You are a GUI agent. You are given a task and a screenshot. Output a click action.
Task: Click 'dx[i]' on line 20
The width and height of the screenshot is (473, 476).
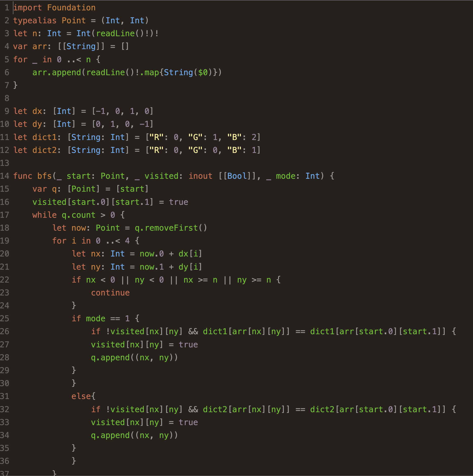pos(190,254)
